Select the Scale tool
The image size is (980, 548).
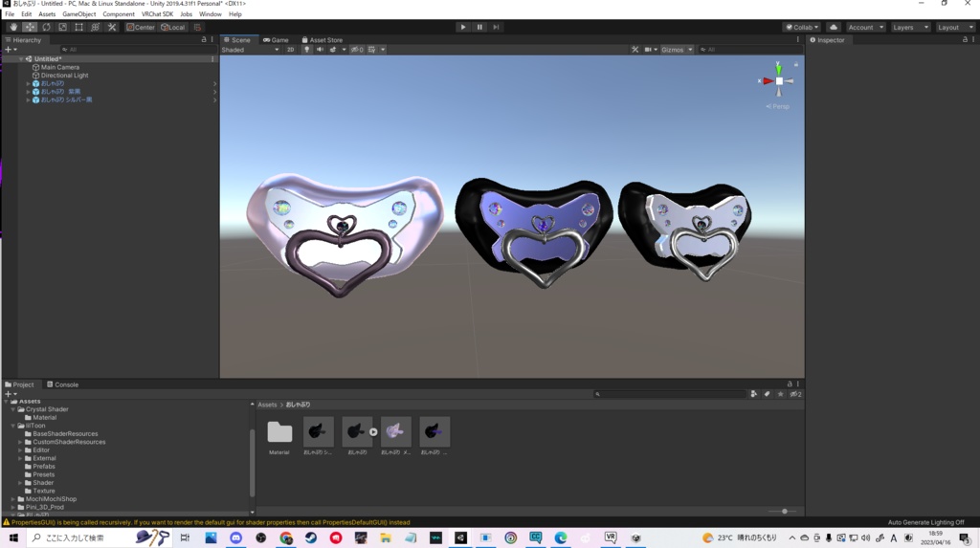tap(62, 27)
